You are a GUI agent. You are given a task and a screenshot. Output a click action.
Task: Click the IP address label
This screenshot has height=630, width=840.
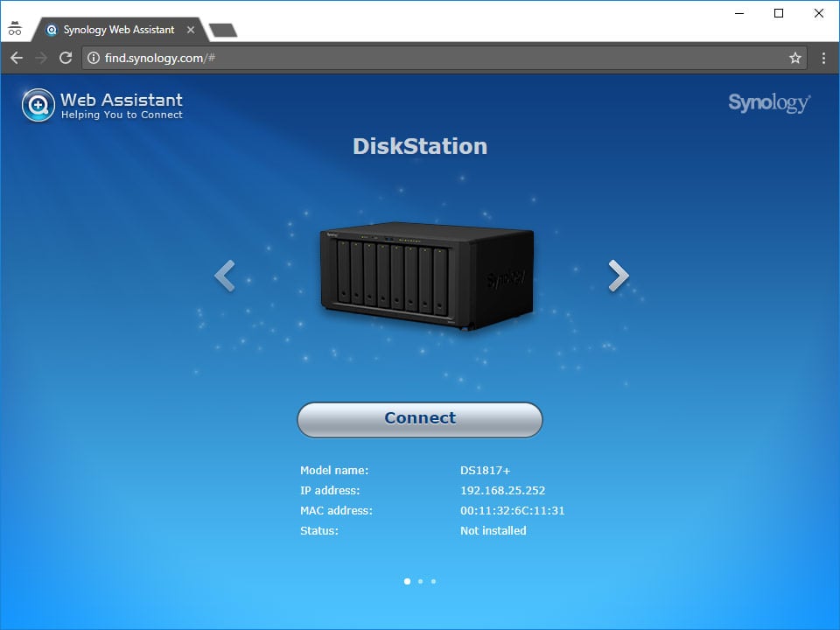pyautogui.click(x=330, y=491)
